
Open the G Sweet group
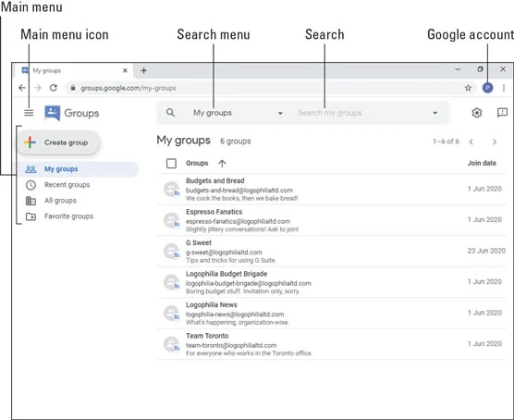331,252
